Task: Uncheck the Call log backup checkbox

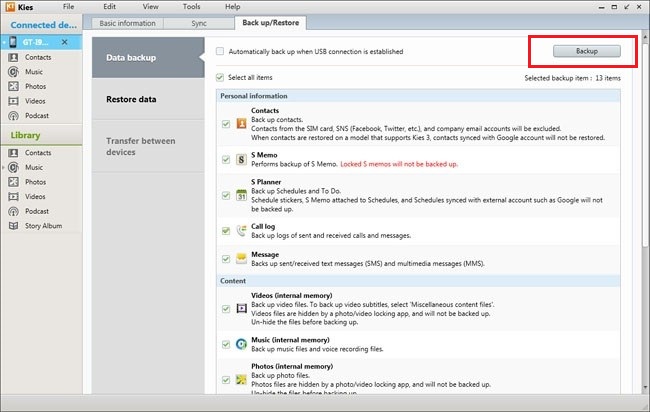Action: pyautogui.click(x=226, y=231)
